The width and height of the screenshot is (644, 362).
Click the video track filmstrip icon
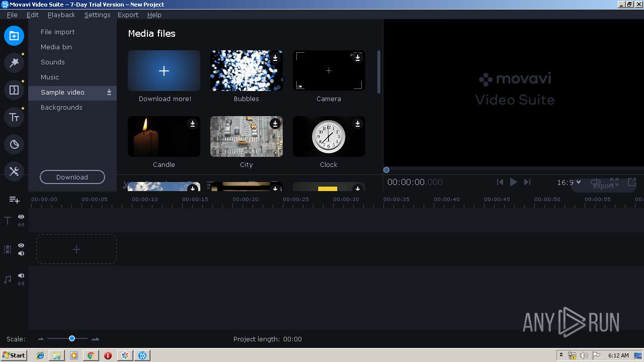click(x=8, y=249)
